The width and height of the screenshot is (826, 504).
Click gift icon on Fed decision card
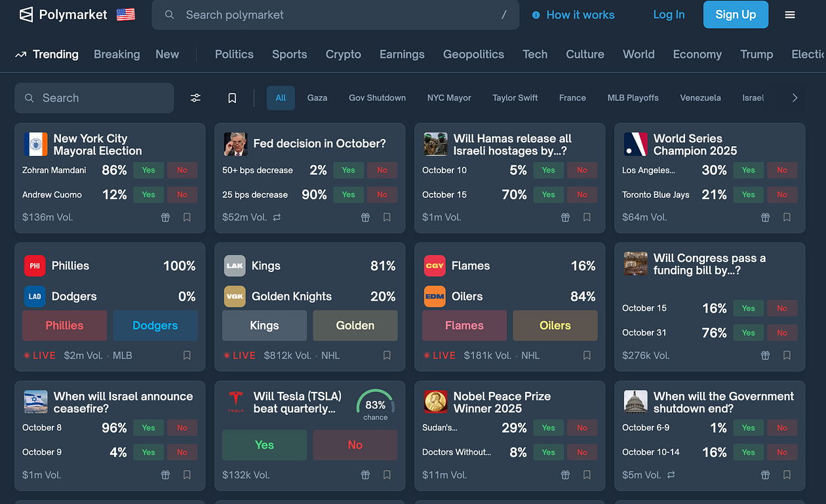(x=365, y=217)
